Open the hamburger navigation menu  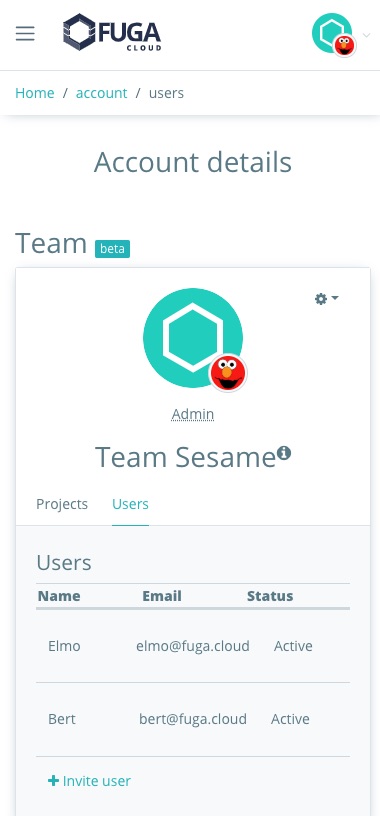(25, 34)
